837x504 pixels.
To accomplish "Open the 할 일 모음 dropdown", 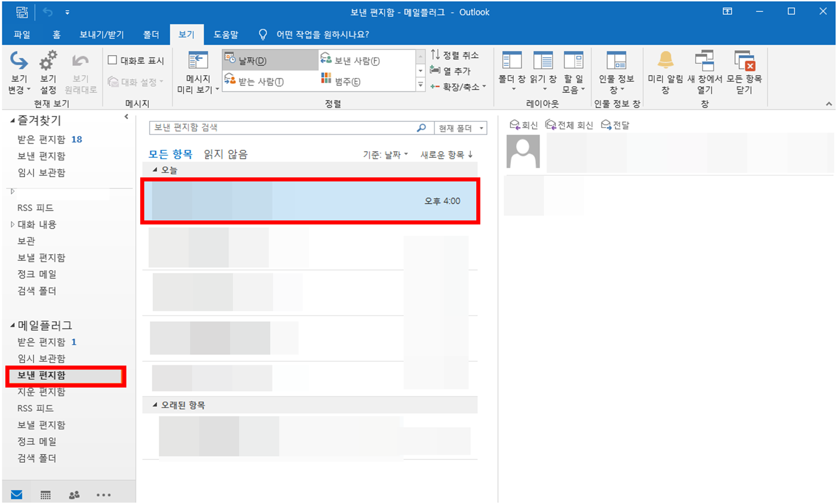I will click(574, 72).
